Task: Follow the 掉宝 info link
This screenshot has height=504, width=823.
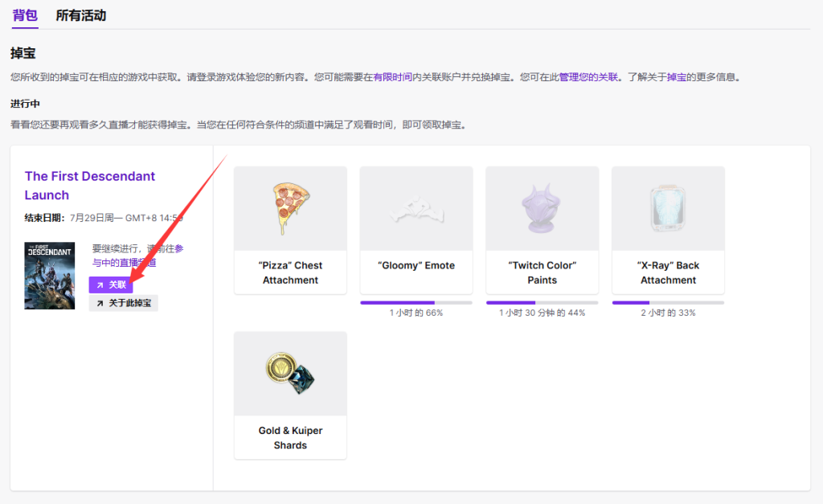Action: pos(677,77)
